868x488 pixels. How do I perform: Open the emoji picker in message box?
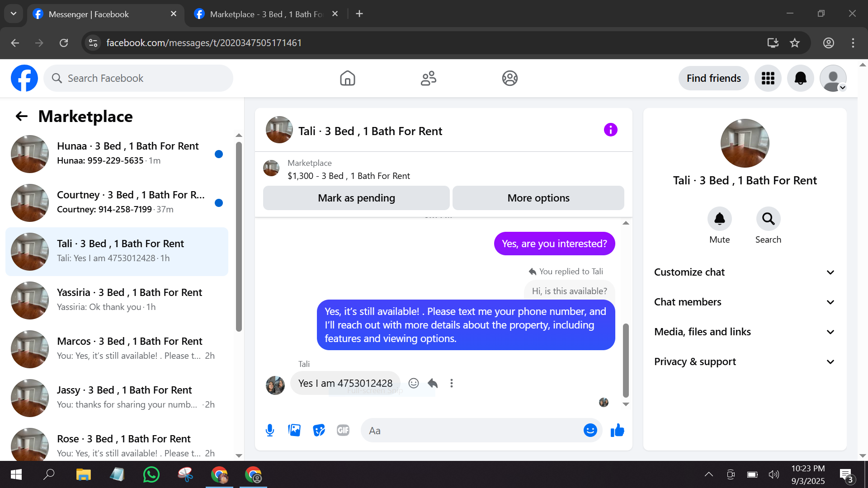tap(590, 431)
